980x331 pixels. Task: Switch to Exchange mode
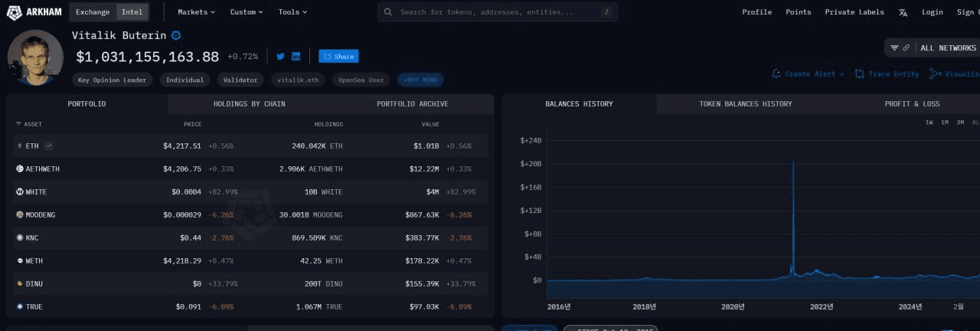[x=93, y=11]
